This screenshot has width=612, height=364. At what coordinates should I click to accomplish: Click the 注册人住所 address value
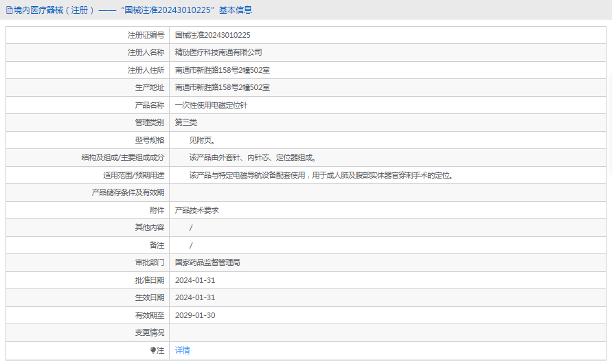[222, 70]
